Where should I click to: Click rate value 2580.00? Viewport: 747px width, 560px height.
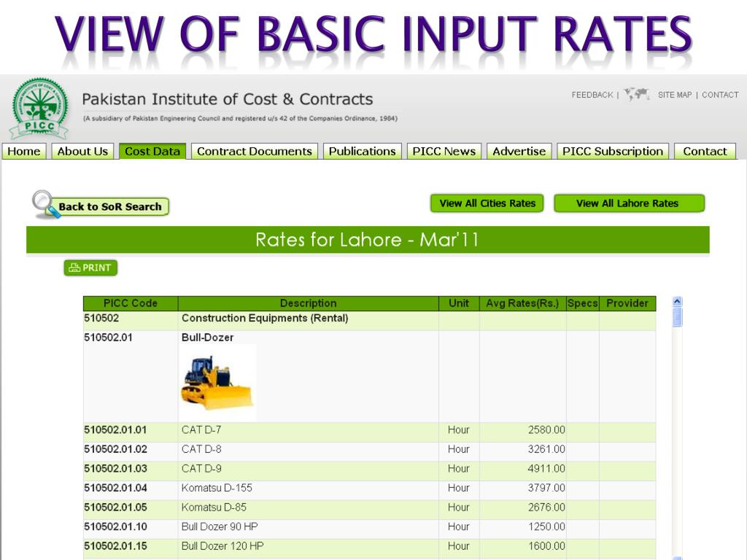pyautogui.click(x=546, y=430)
